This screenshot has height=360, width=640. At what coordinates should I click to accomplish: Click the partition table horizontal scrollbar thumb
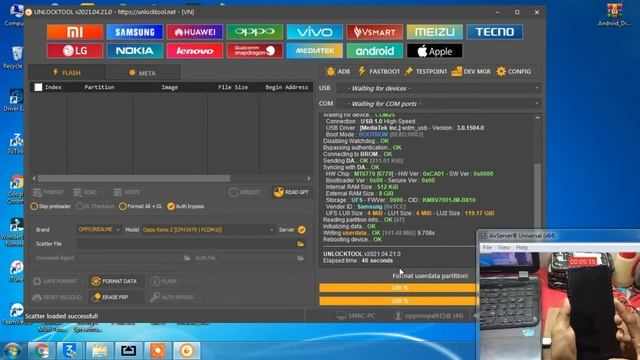134,178
